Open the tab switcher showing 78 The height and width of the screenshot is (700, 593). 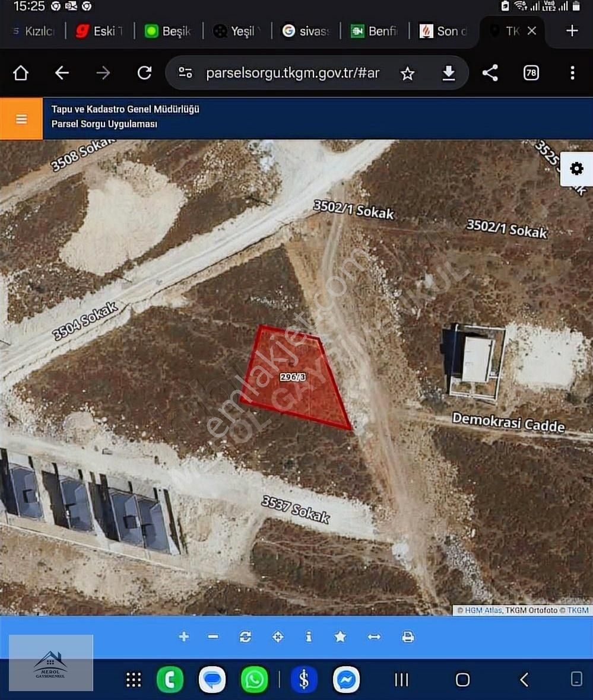pyautogui.click(x=531, y=73)
